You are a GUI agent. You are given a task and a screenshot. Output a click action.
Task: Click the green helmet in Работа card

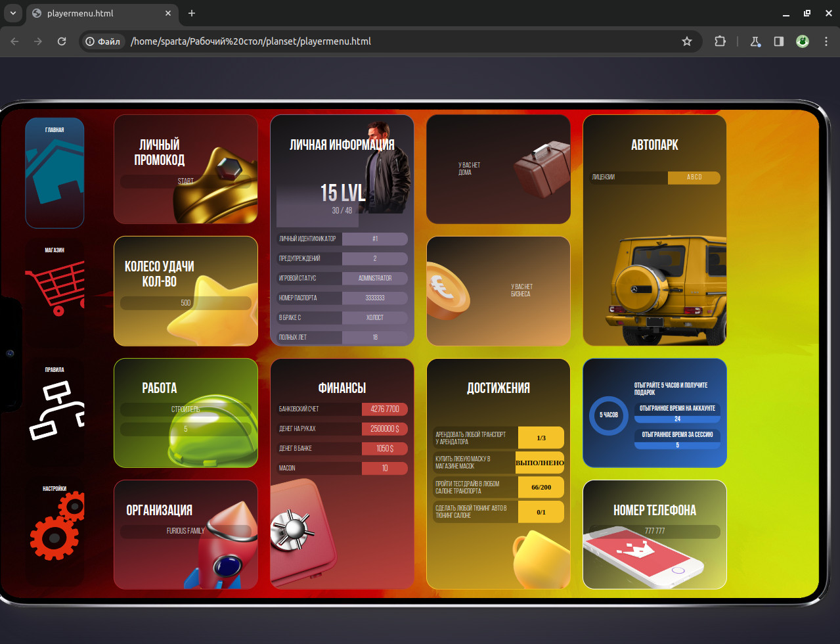(x=213, y=430)
